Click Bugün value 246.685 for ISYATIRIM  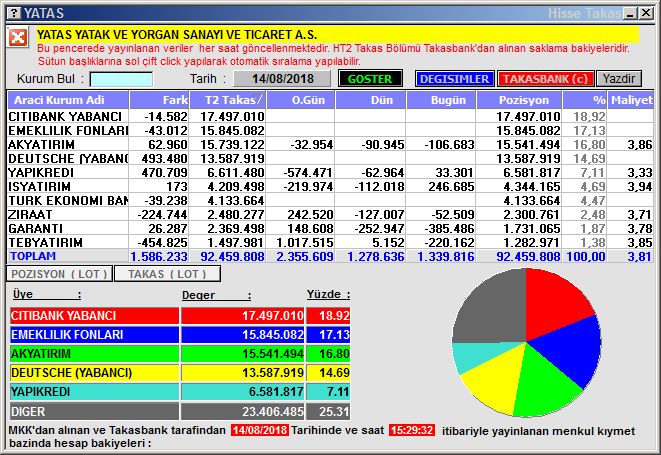[x=451, y=186]
